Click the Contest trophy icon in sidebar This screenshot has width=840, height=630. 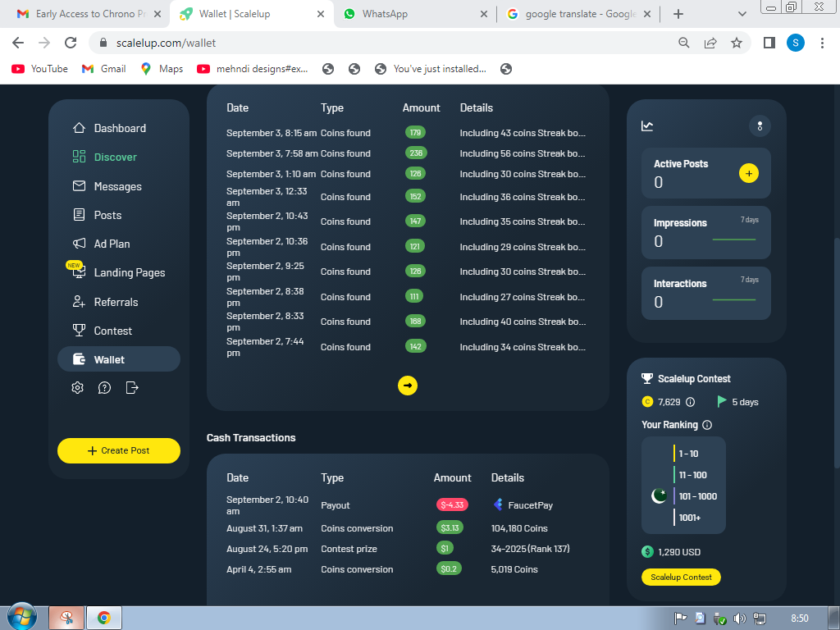point(79,331)
